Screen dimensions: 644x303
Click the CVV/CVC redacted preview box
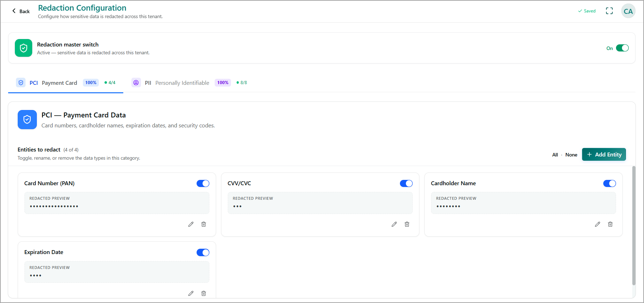click(x=320, y=203)
